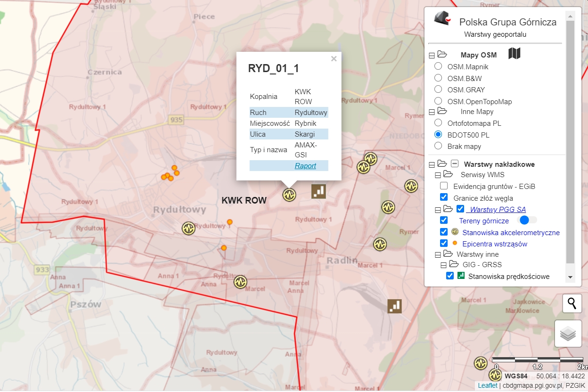
Task: Click the orange epicenter legend dot in the layer list
Action: tap(455, 243)
